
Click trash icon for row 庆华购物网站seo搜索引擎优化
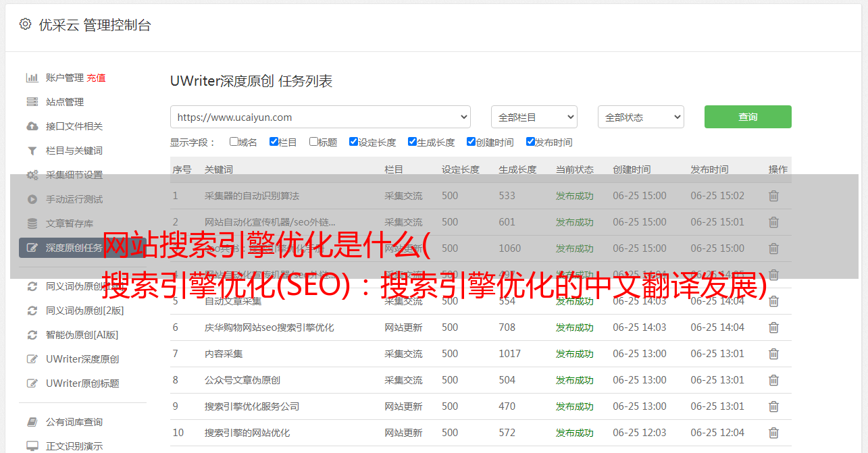(x=773, y=327)
